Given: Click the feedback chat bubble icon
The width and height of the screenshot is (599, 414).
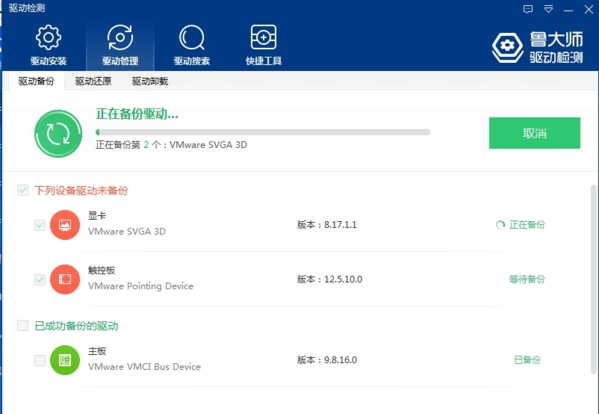Looking at the screenshot, I should (x=528, y=9).
